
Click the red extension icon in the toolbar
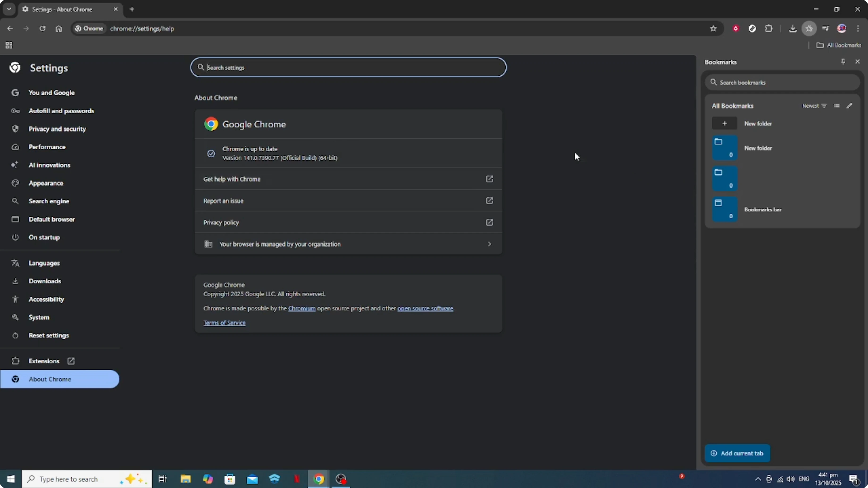(736, 29)
